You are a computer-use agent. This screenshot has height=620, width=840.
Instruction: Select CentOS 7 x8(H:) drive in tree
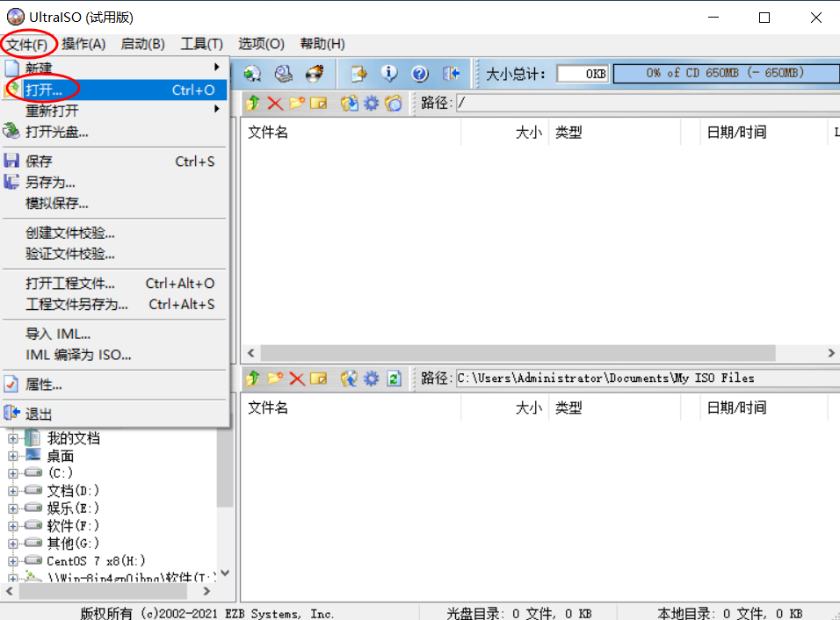96,561
